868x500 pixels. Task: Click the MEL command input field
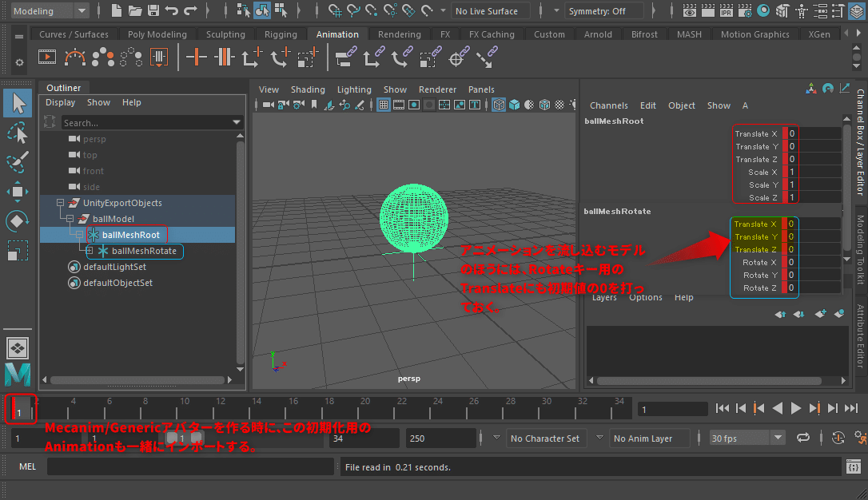(190, 466)
